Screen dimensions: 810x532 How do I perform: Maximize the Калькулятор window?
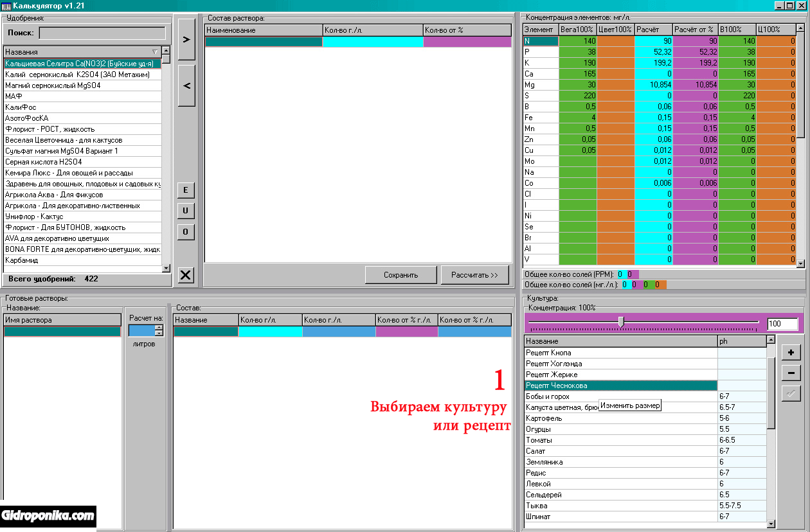coord(789,6)
